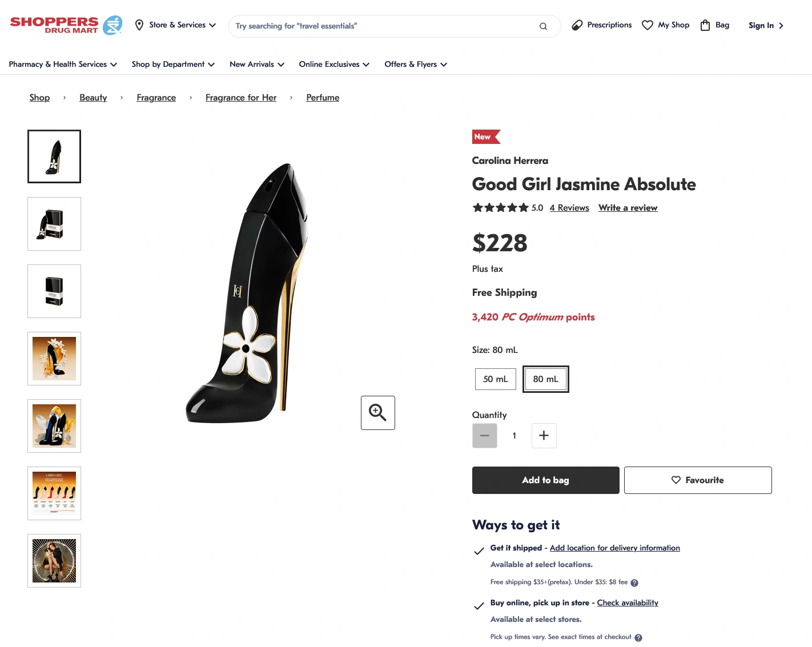Click the shipping fee help icon
Screen dimensions: 812x647
pos(634,582)
